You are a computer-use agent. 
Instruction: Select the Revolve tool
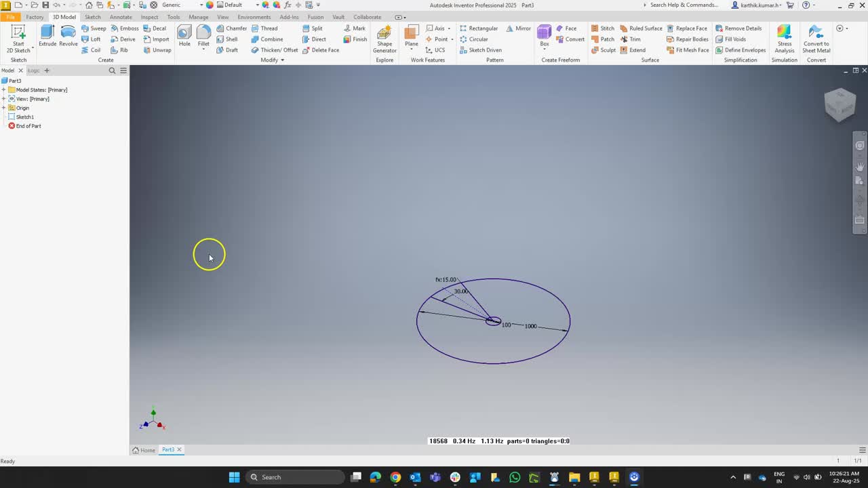(68, 36)
